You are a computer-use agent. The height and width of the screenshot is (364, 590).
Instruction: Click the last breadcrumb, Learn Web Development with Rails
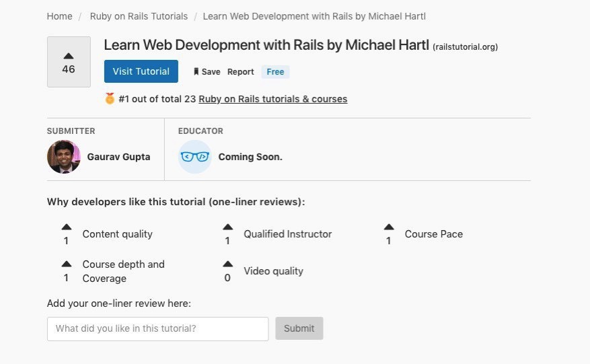pos(314,16)
